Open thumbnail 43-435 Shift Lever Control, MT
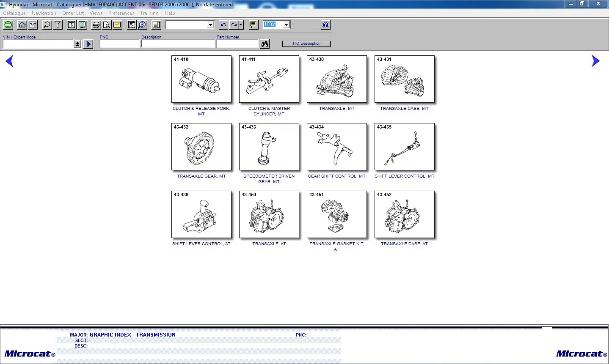 tap(405, 147)
